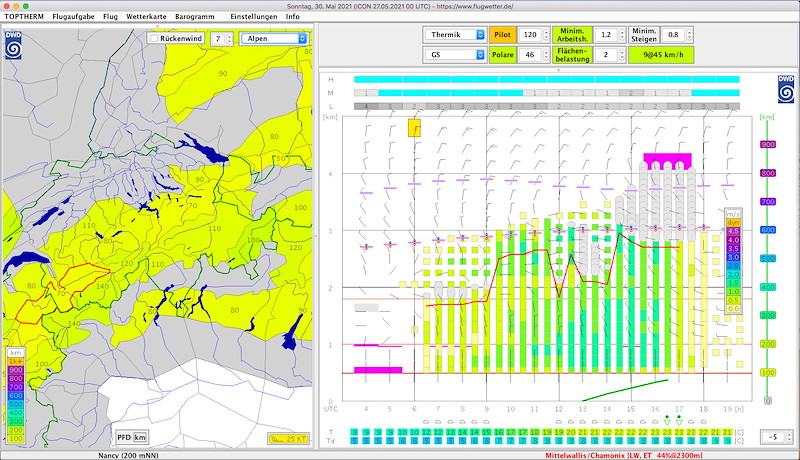Screen dimensions: 800x460
Task: Click the Flächenbelastung button
Action: coord(572,55)
